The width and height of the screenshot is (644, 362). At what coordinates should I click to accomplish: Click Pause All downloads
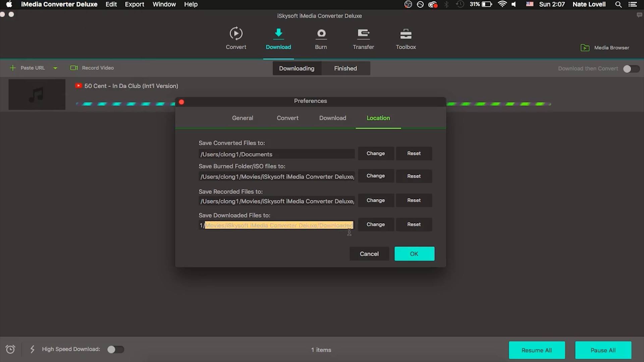[603, 350]
